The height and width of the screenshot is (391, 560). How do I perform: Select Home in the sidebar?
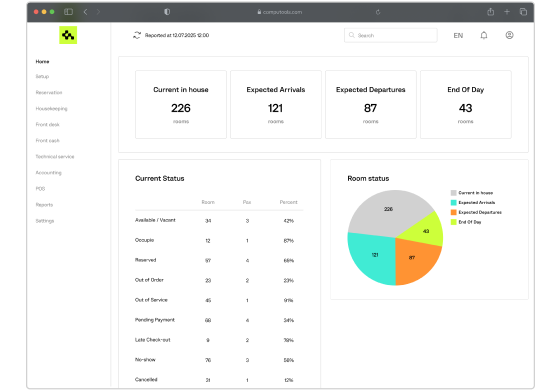pos(42,61)
